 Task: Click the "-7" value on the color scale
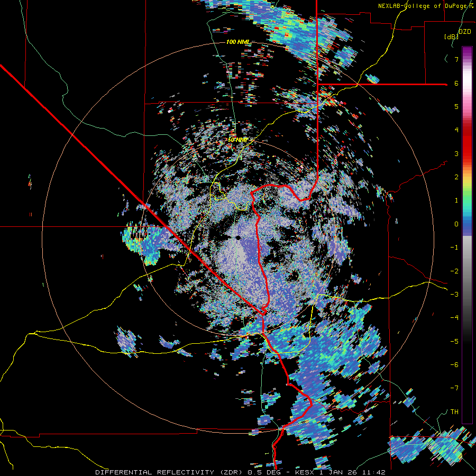(x=454, y=388)
